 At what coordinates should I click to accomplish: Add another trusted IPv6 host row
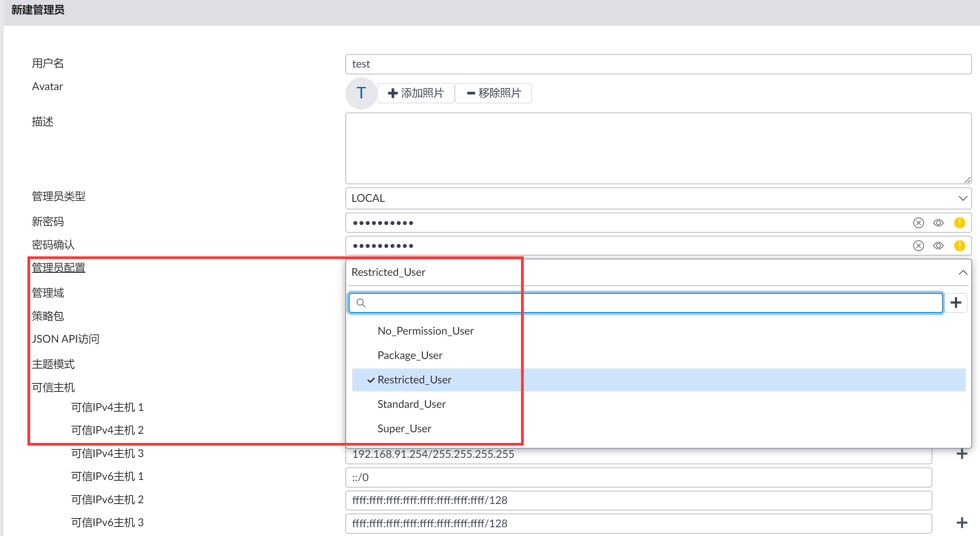coord(962,523)
